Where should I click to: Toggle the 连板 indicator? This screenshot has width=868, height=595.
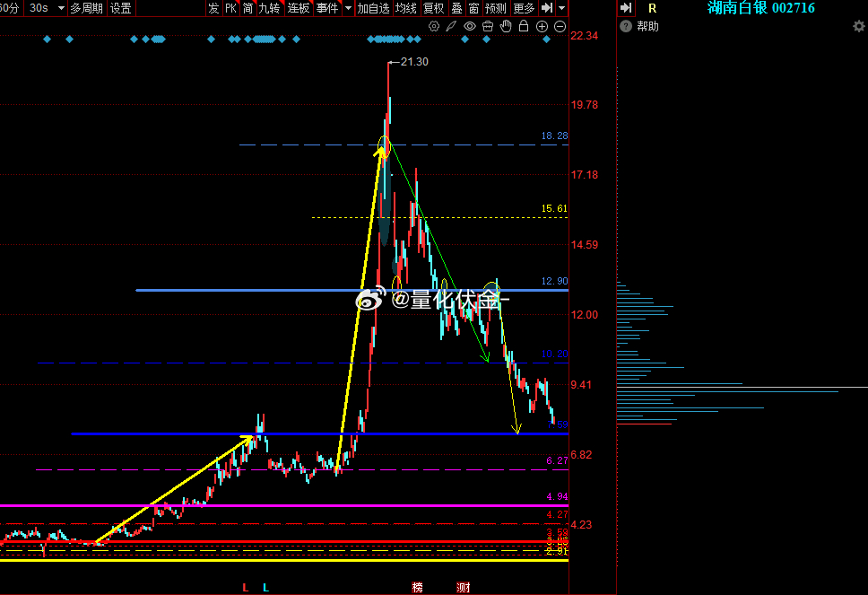tap(299, 8)
